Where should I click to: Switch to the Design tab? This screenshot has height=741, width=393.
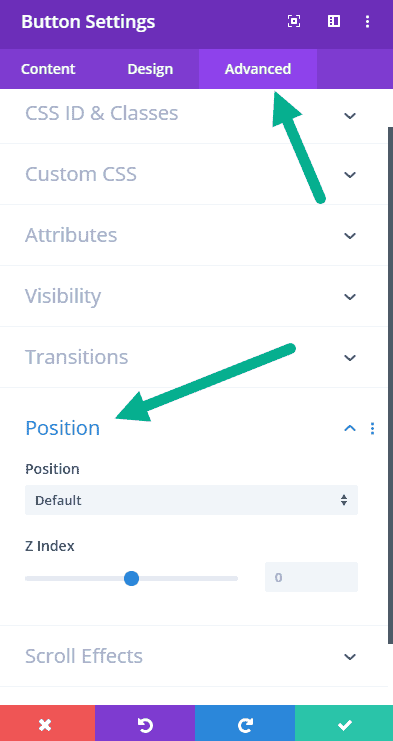[150, 69]
